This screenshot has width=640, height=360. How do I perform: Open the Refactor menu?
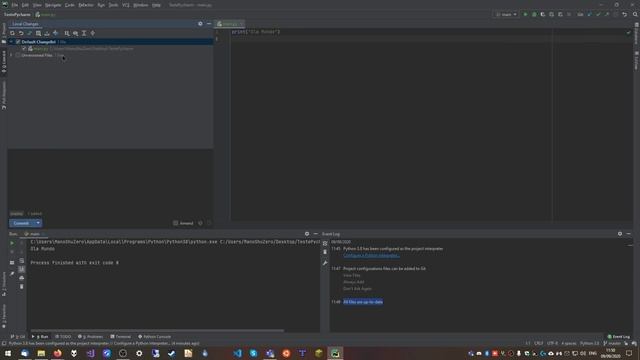[86, 5]
